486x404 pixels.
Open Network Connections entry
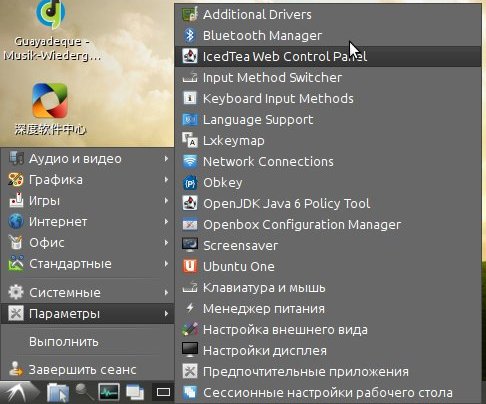point(328,161)
